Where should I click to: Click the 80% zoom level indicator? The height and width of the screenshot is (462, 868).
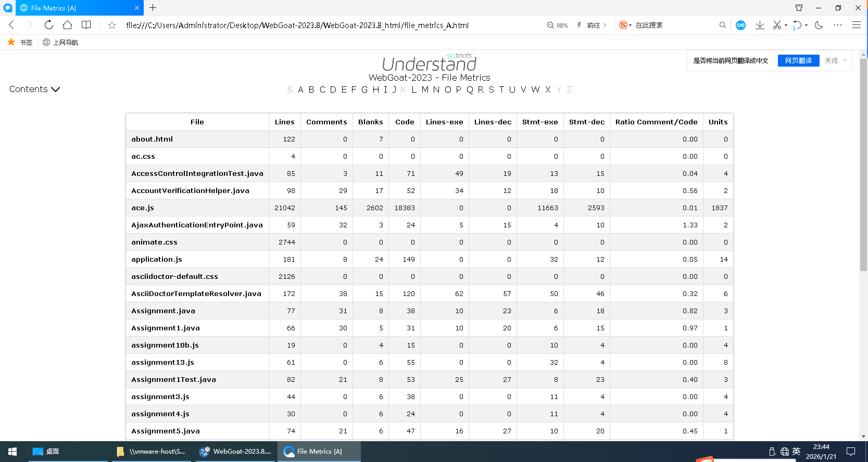[558, 25]
